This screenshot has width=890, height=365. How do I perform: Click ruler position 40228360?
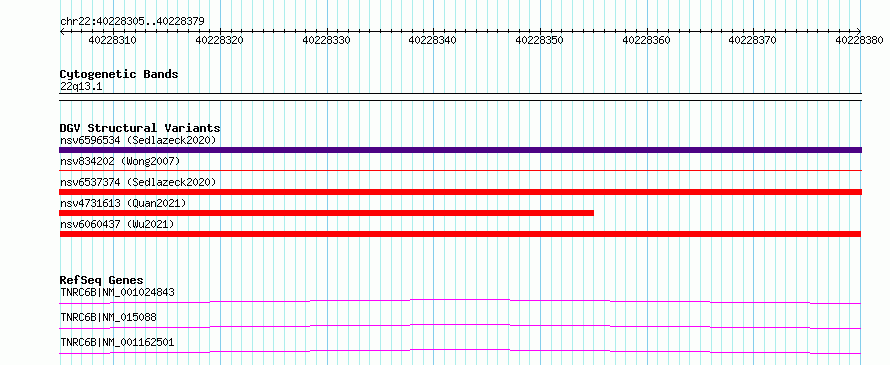click(646, 40)
